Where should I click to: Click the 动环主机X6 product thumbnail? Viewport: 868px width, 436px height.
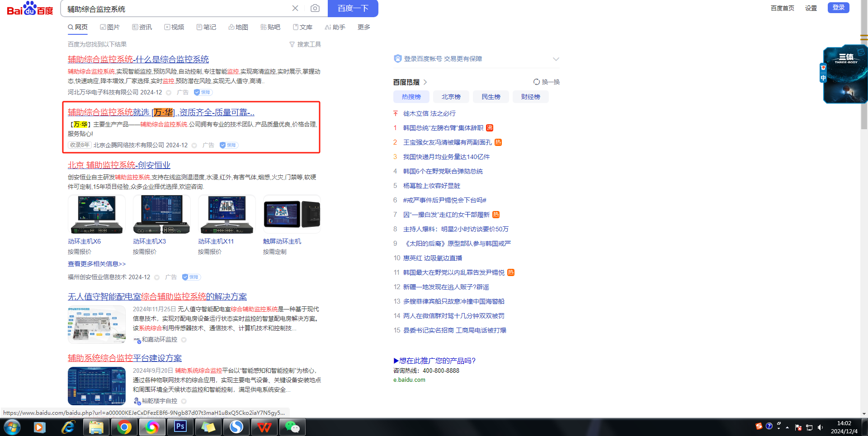click(96, 215)
